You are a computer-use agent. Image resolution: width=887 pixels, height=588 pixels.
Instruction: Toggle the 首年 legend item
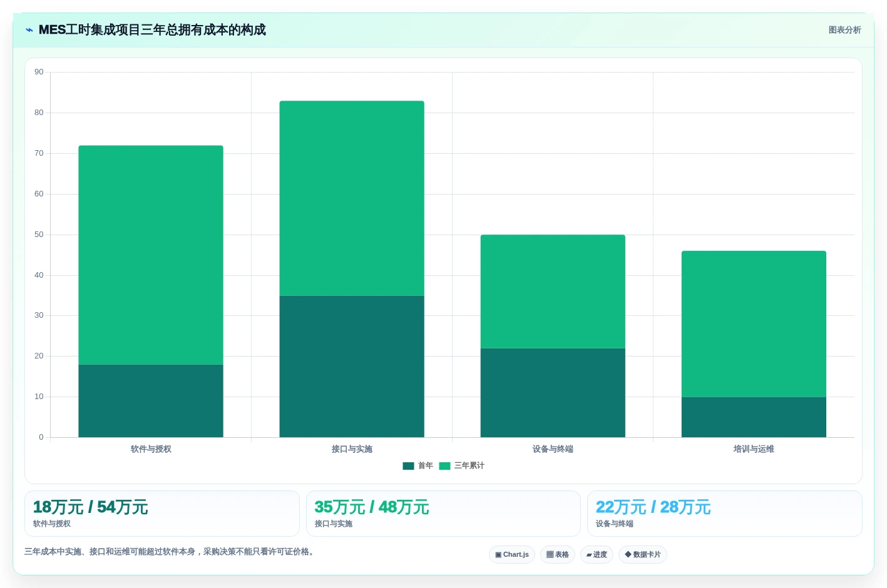pos(418,465)
